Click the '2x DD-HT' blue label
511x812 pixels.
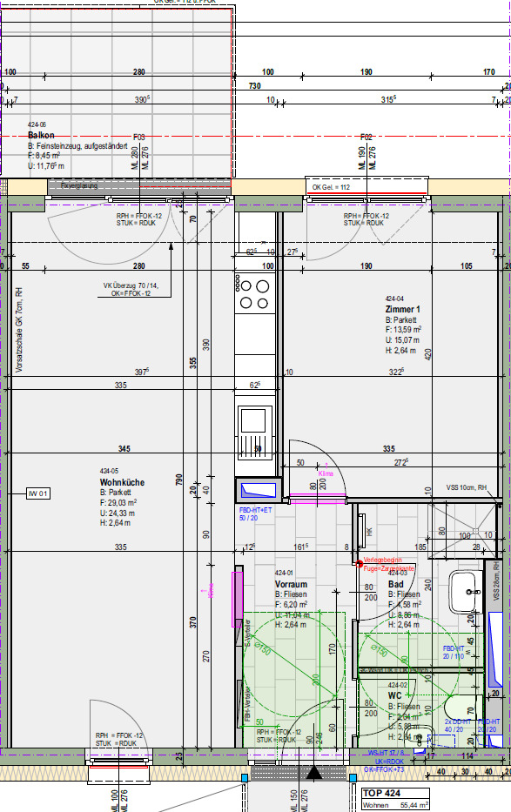[x=458, y=721]
